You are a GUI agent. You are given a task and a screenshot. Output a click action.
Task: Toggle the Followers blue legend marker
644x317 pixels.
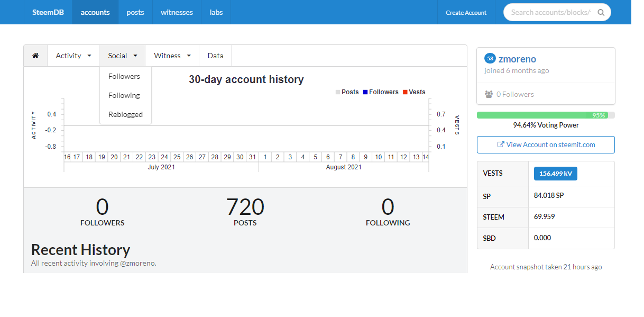(365, 92)
